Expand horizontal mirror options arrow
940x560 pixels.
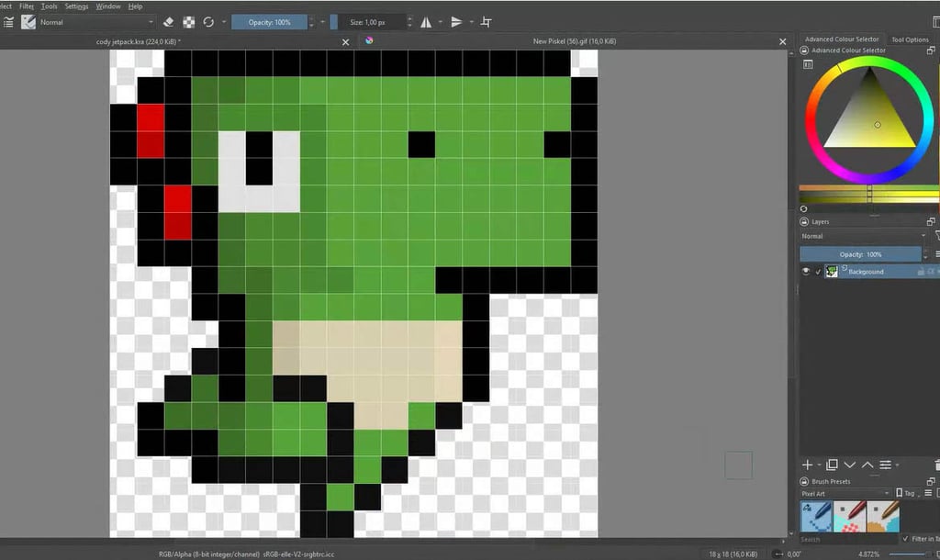tap(441, 22)
